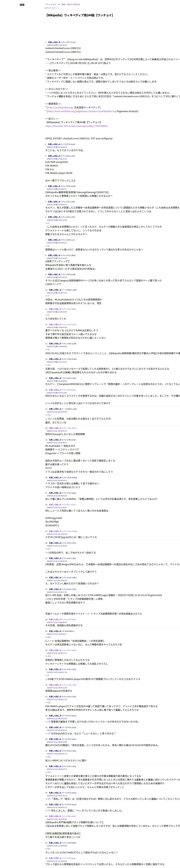Click the "ID:tKVx6PC3" line in post 22

[52, 526]
